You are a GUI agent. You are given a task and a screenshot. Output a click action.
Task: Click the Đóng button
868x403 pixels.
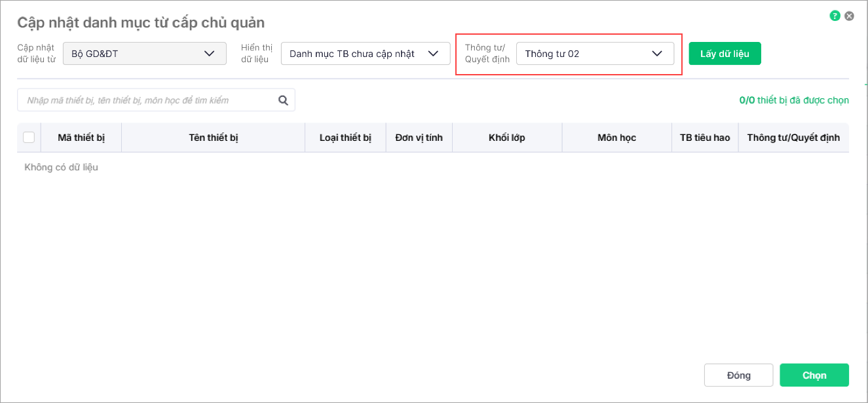(738, 375)
